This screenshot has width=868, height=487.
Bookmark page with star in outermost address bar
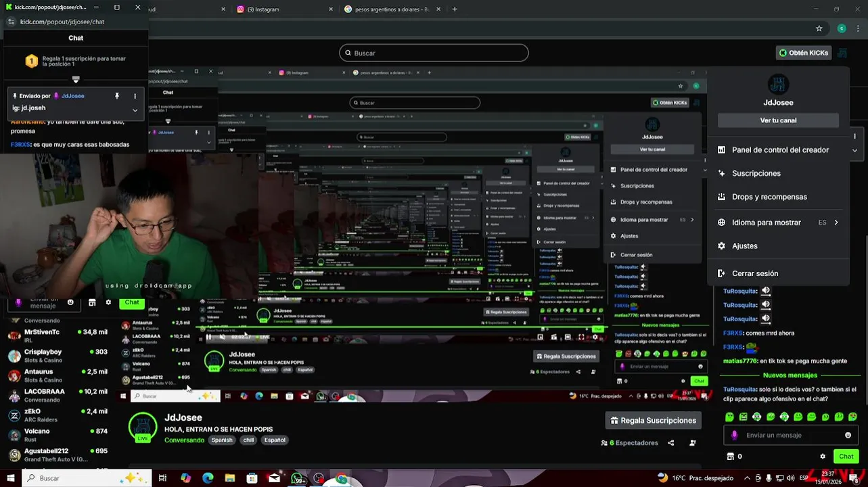[x=819, y=28]
